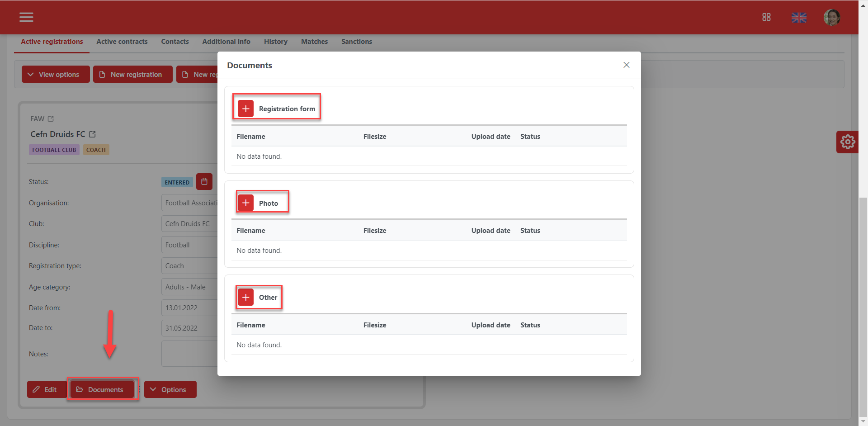The width and height of the screenshot is (868, 426).
Task: Close the Documents dialog
Action: pos(626,65)
